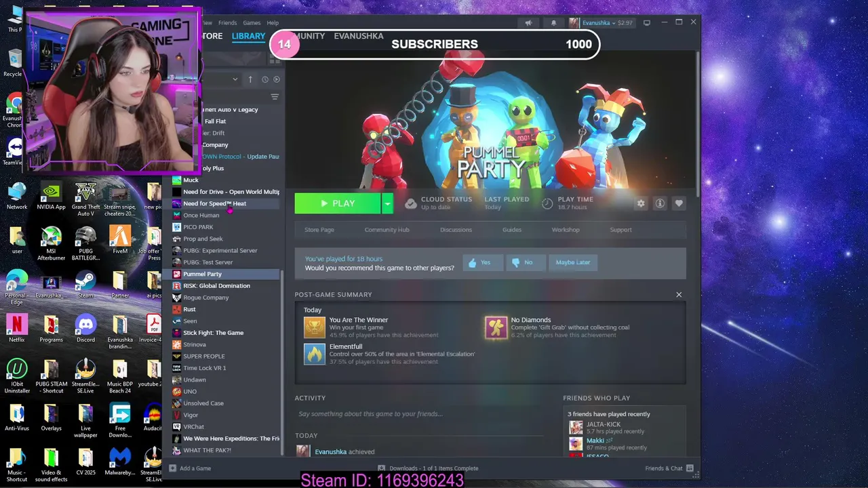Add Pummel Party to favorites heart
This screenshot has height=488, width=868.
(679, 203)
